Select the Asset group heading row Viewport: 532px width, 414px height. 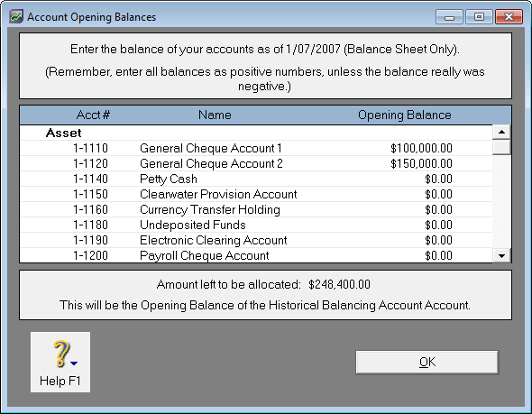(x=256, y=133)
